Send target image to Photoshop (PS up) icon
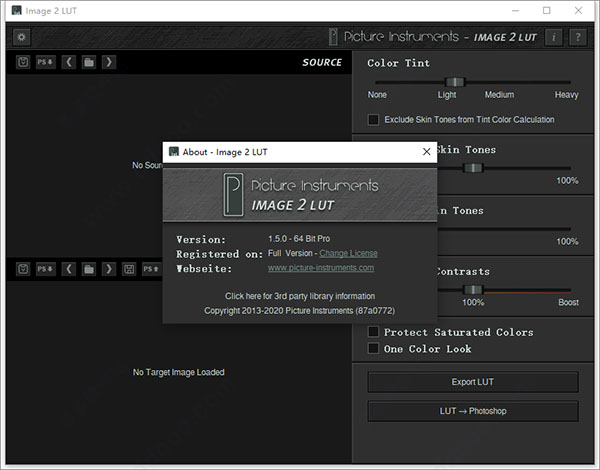This screenshot has height=470, width=600. [x=152, y=269]
